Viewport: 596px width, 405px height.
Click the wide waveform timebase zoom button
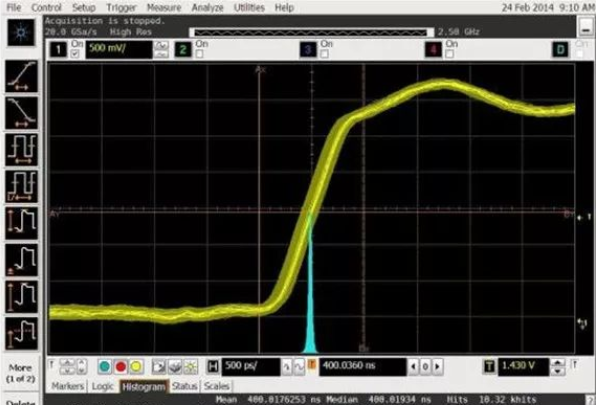[299, 367]
